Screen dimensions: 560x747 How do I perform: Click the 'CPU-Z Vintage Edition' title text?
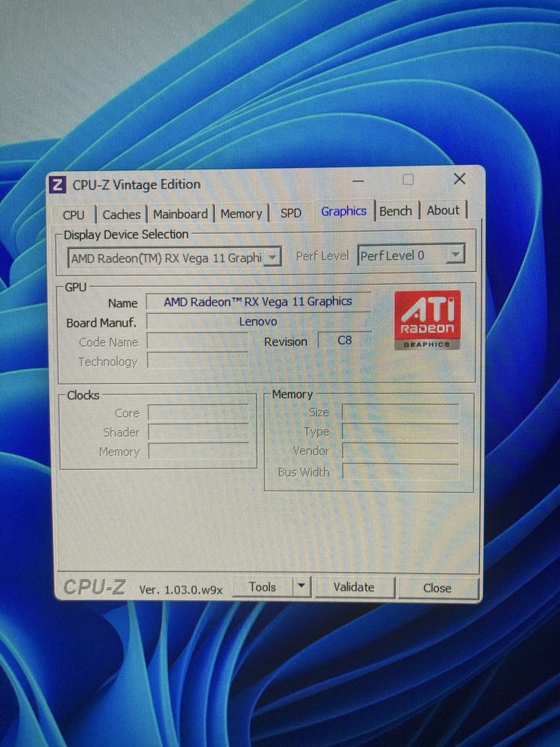point(136,185)
